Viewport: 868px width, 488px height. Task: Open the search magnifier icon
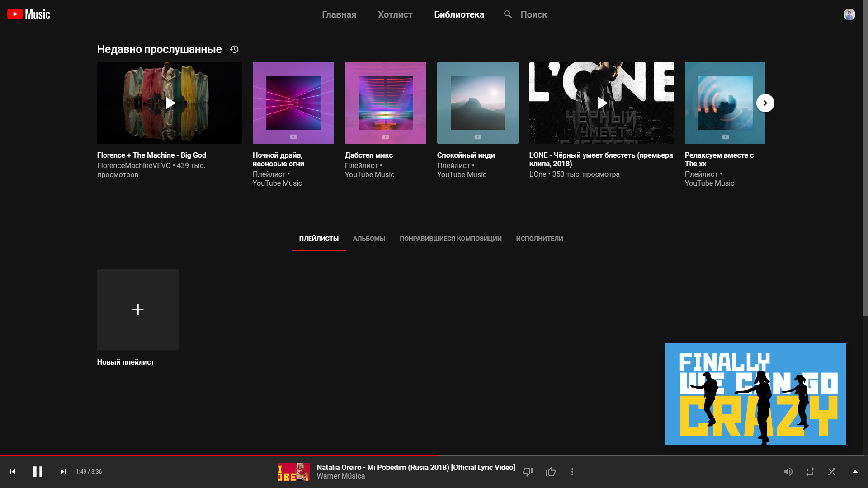point(508,14)
